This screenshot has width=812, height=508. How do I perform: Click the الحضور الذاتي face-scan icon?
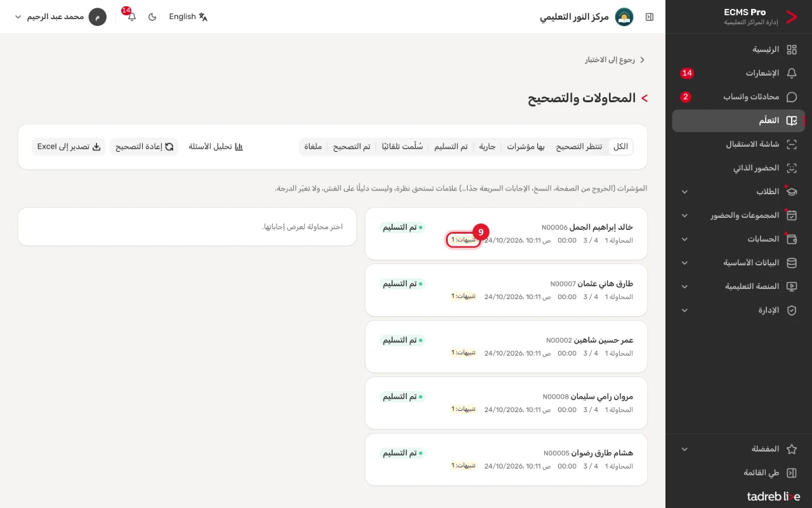tap(791, 168)
